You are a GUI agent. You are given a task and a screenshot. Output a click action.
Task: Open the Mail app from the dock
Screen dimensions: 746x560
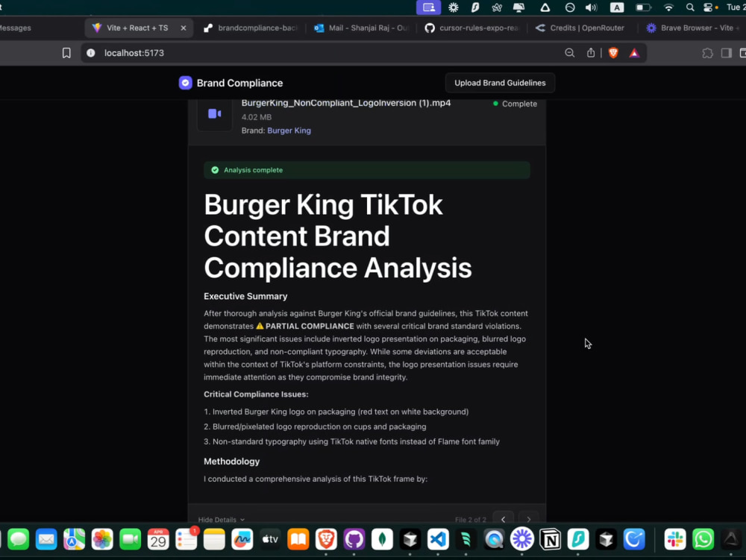[46, 539]
